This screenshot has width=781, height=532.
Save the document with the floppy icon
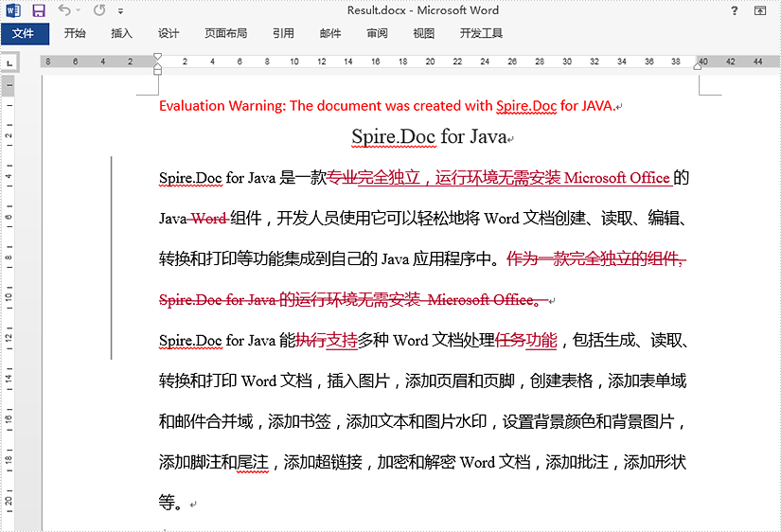tap(39, 10)
